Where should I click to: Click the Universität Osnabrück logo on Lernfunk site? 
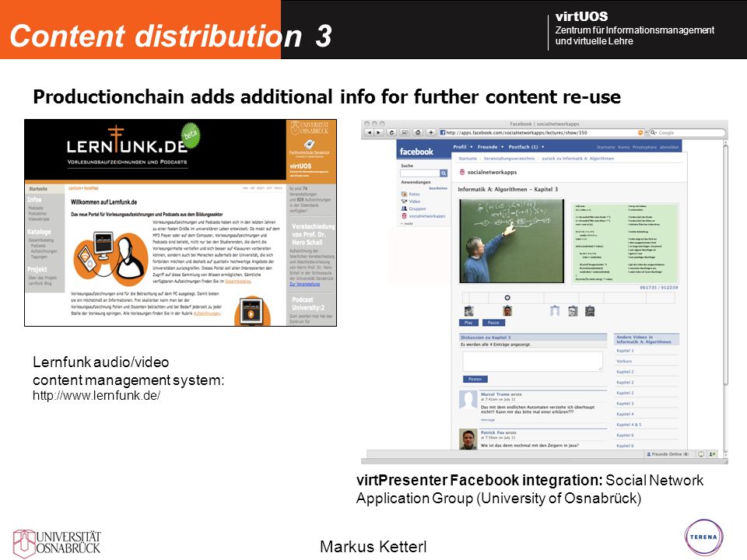[310, 128]
